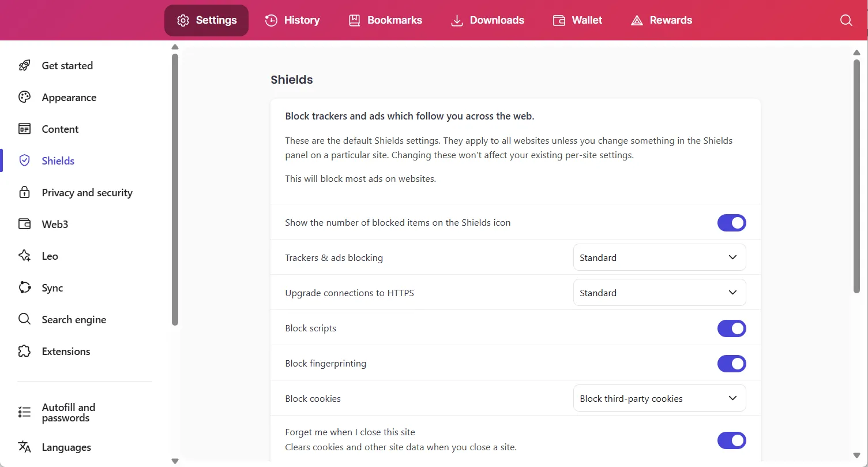Viewport: 868px width, 467px height.
Task: Open Trackers & ads blocking dropdown
Action: pyautogui.click(x=659, y=257)
